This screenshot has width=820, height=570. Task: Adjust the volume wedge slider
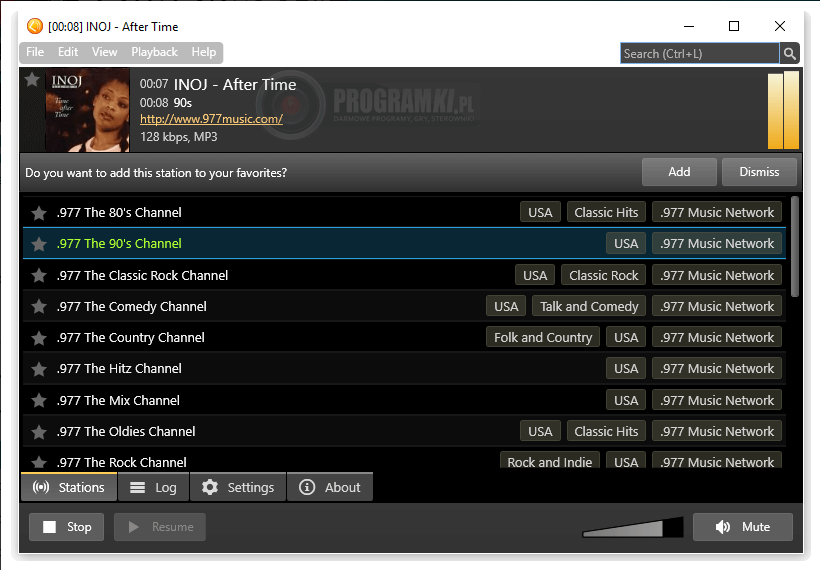[x=633, y=527]
